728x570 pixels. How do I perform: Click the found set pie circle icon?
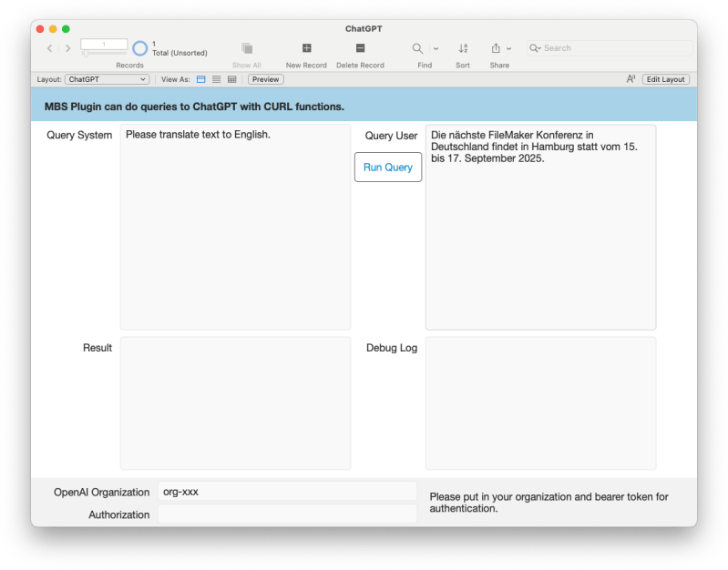point(139,48)
